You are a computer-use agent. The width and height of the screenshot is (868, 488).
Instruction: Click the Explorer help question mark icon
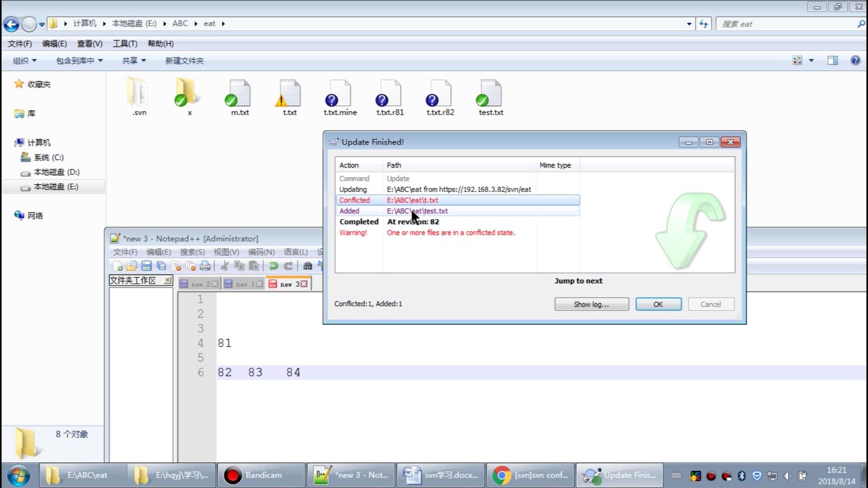point(855,61)
